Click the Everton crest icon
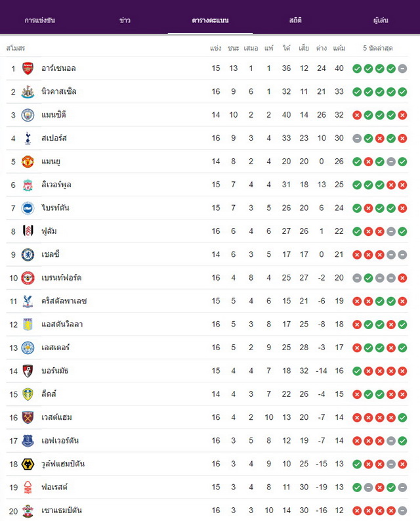Screen dimensions: 420x521 point(28,441)
